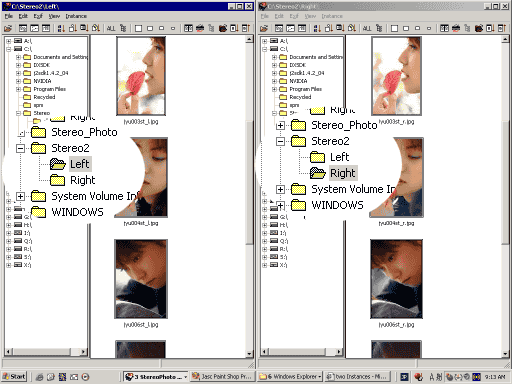512x384 pixels.
Task: Select the smallest thumbnail size icon in left window
Action: [173, 28]
